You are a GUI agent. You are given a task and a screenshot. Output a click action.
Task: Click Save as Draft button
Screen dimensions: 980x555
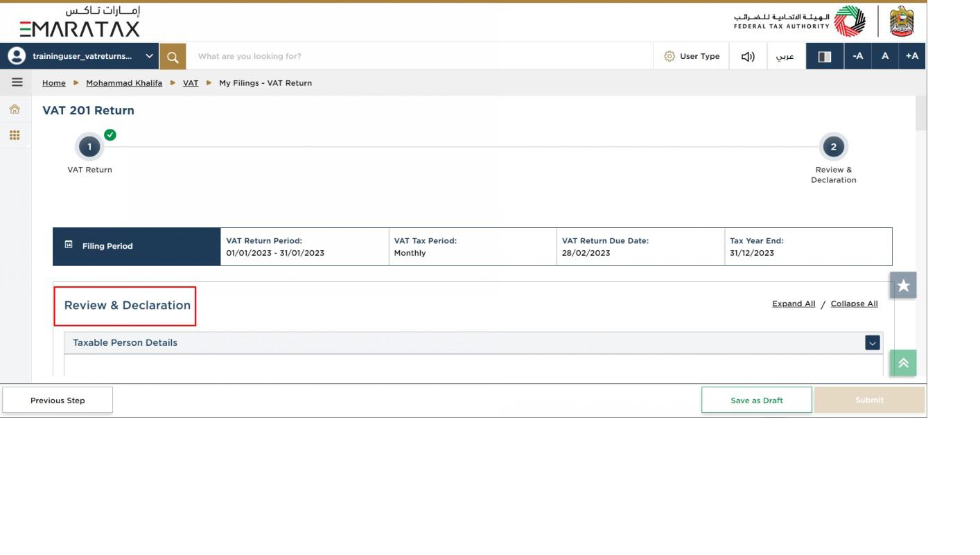(x=757, y=400)
